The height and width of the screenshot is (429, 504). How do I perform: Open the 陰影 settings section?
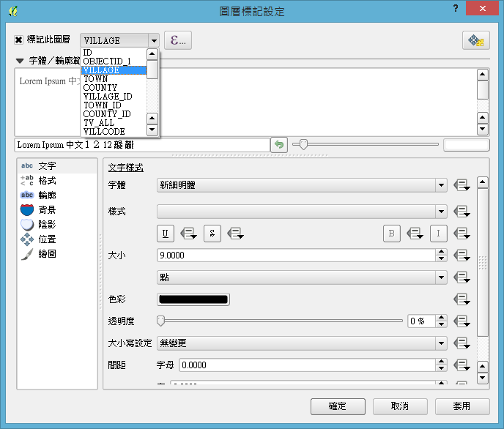coord(47,225)
